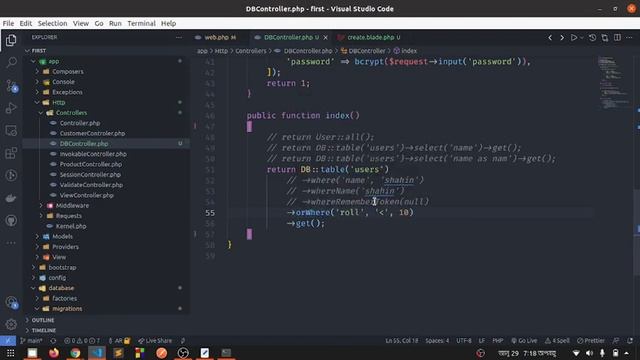Click the Controllers breadcrumb segment
This screenshot has width=640, height=360.
(251, 51)
